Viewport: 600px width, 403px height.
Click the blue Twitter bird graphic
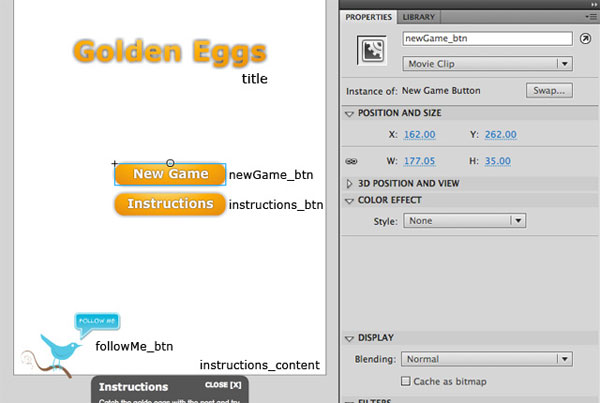pos(61,351)
